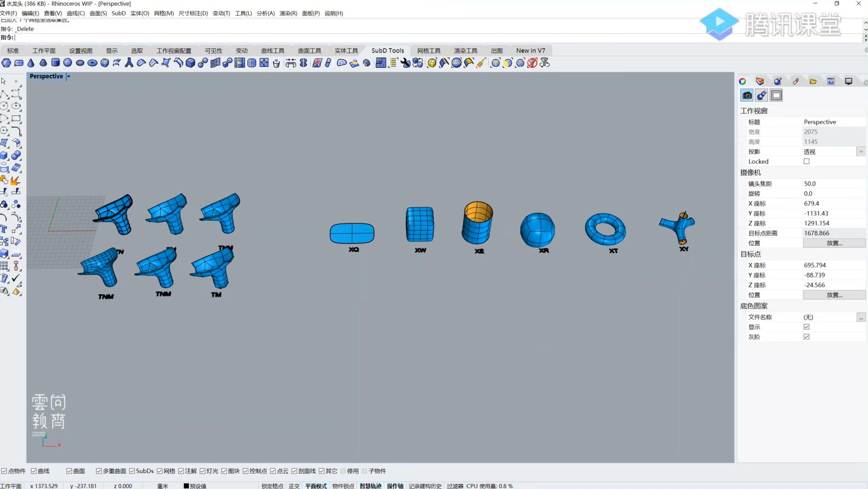The width and height of the screenshot is (868, 489).
Task: Enable the 停用 filter checkbox
Action: click(343, 471)
